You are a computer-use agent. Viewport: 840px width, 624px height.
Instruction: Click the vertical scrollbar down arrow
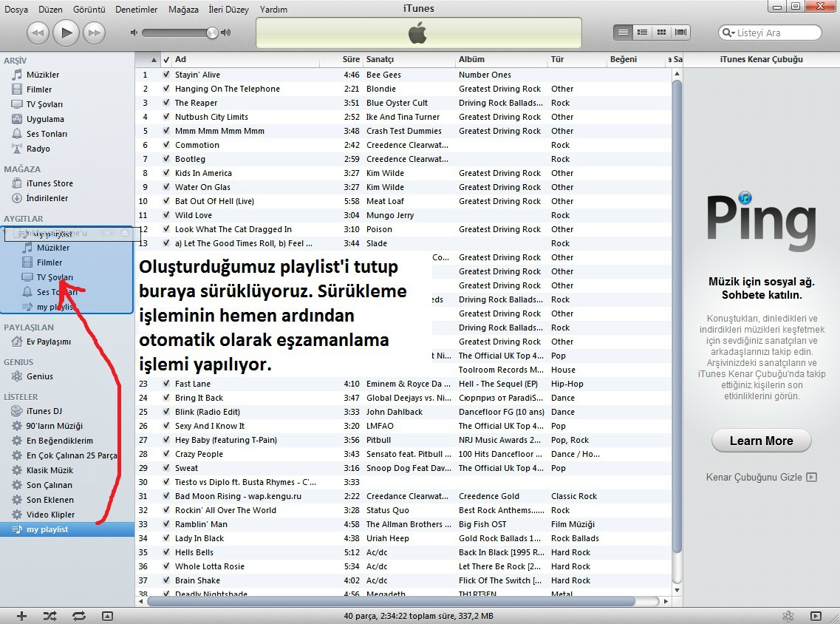[677, 590]
